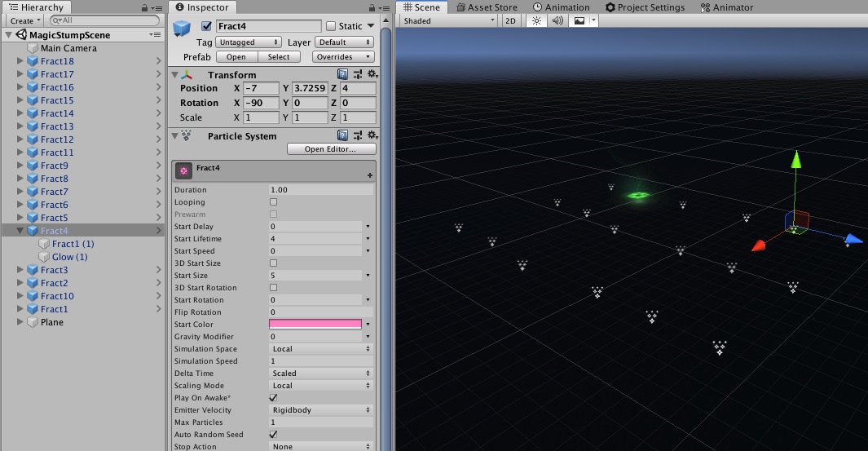Open the Static flags dropdown arrow
The image size is (868, 451).
371,26
